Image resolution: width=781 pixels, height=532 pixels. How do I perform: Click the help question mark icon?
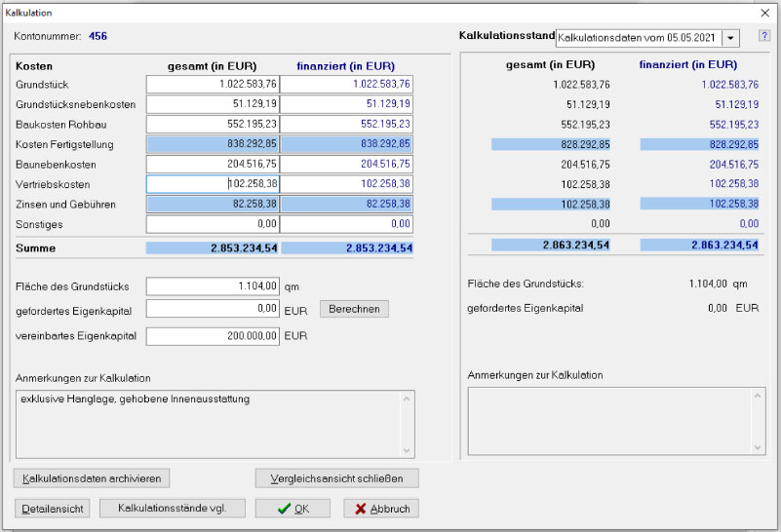[x=763, y=36]
